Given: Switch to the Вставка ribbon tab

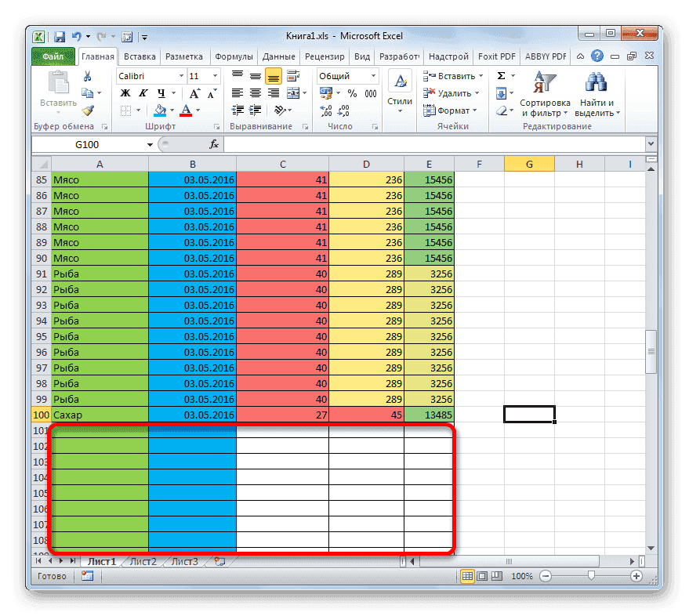Looking at the screenshot, I should point(139,56).
